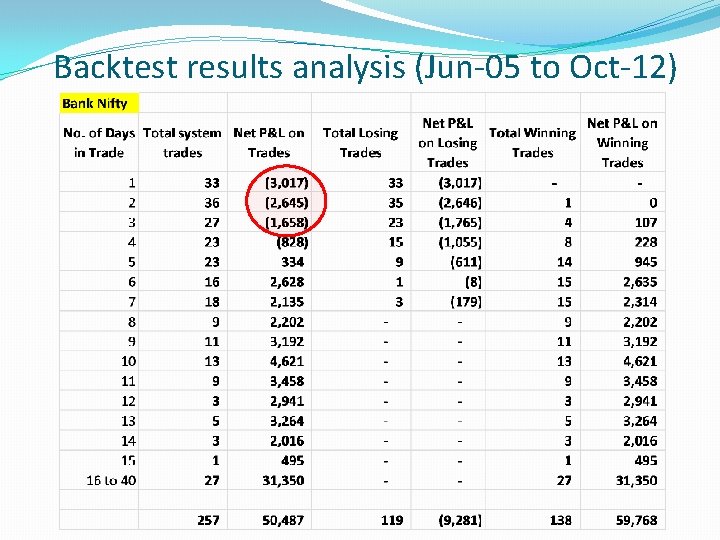Viewport: 720px width, 540px height.
Task: Click the "3,458" cell under Net P&L on Trades
Action: pos(287,381)
